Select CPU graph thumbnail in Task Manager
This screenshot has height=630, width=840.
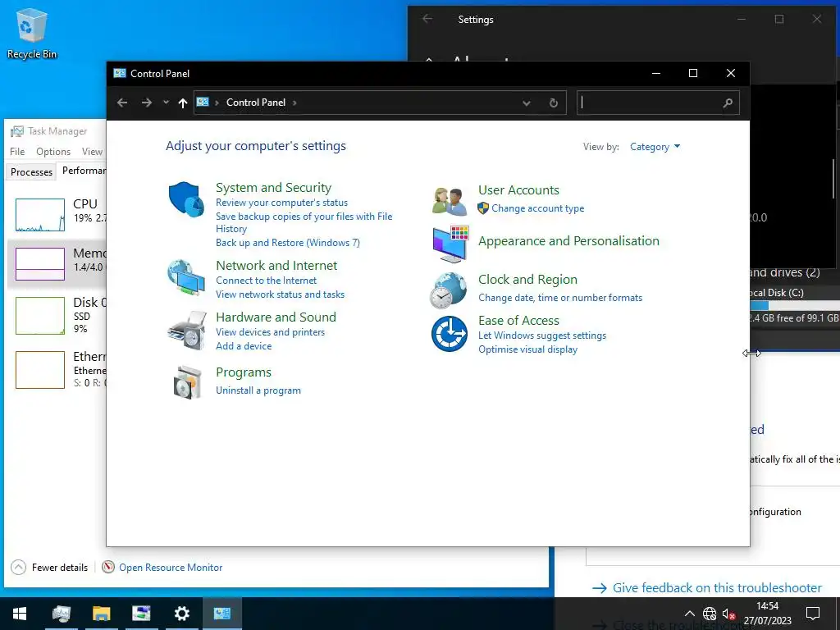(40, 215)
